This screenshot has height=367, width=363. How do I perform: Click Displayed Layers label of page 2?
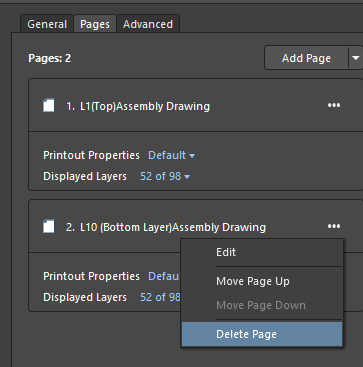(85, 297)
